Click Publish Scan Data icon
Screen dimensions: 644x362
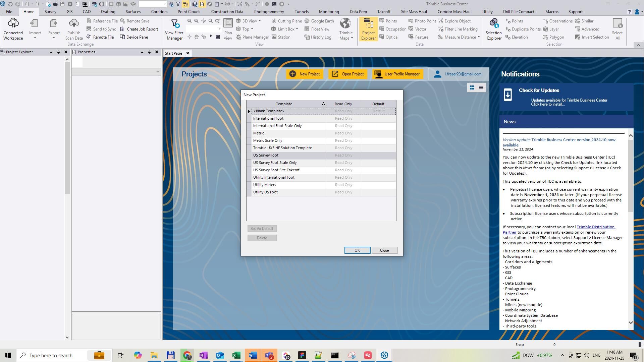click(x=74, y=23)
